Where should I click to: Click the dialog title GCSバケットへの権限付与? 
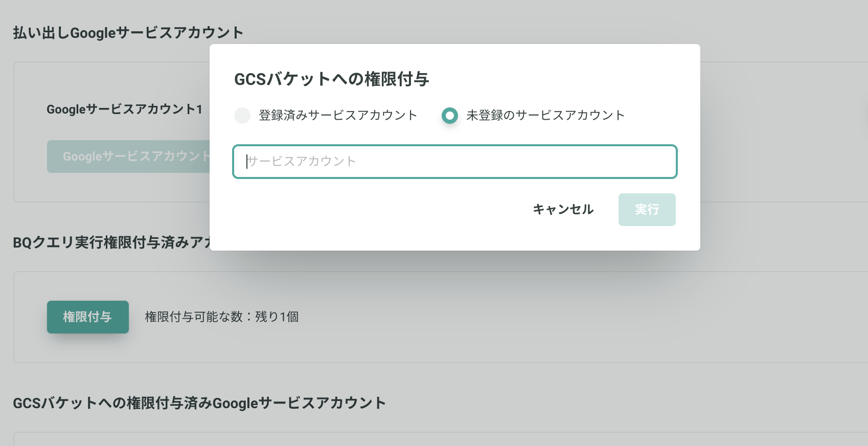click(x=331, y=79)
